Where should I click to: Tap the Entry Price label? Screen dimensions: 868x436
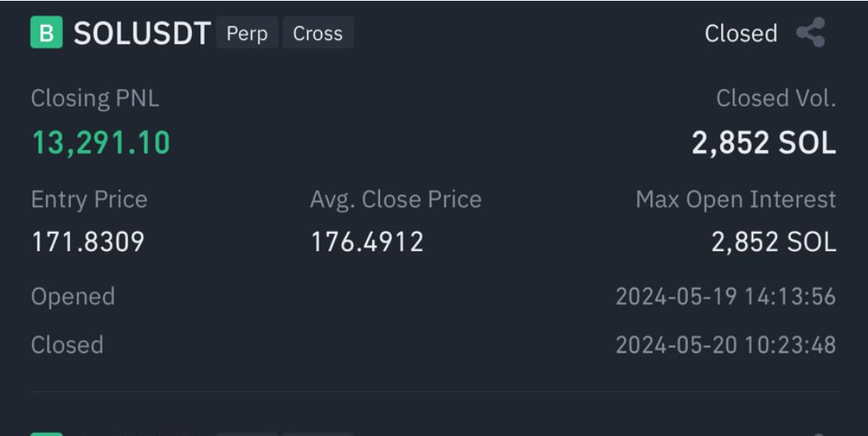click(89, 199)
